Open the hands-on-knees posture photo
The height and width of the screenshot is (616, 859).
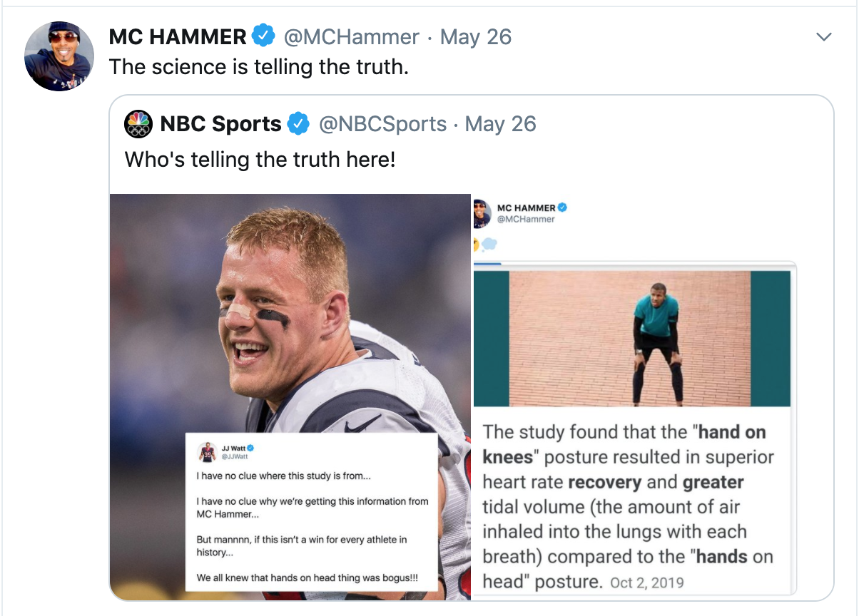click(631, 339)
